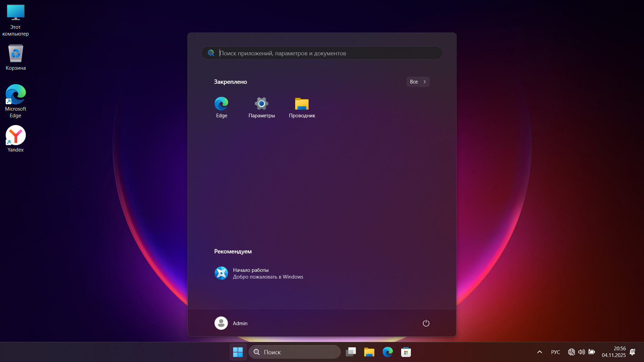Open the Admin user account menu
Viewport: 644px width, 362px height.
click(231, 323)
